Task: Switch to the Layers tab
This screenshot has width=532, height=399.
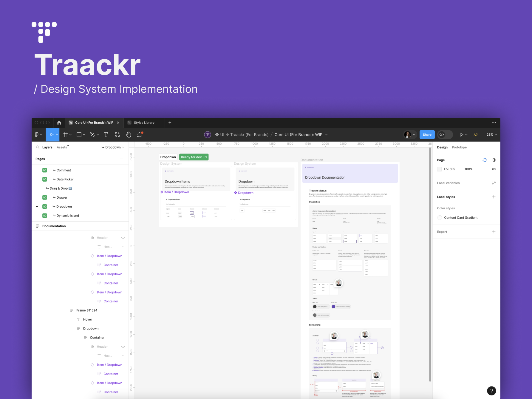Action: click(x=47, y=147)
